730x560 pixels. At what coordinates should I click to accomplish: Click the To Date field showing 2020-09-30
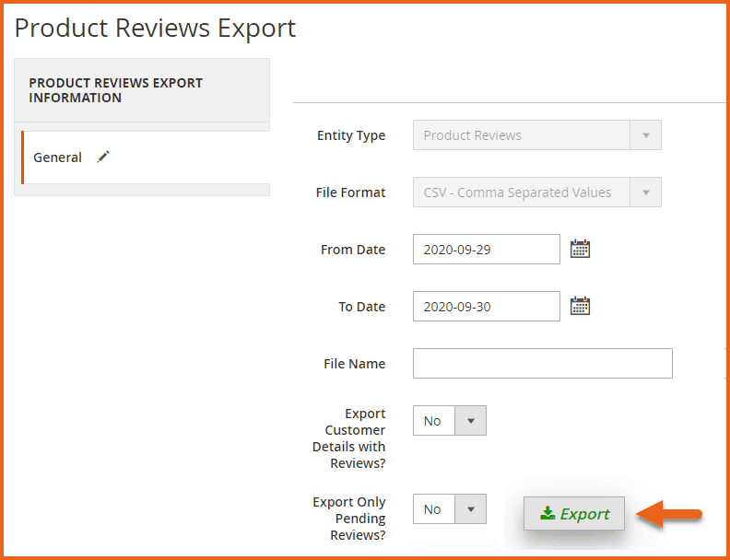pyautogui.click(x=486, y=307)
